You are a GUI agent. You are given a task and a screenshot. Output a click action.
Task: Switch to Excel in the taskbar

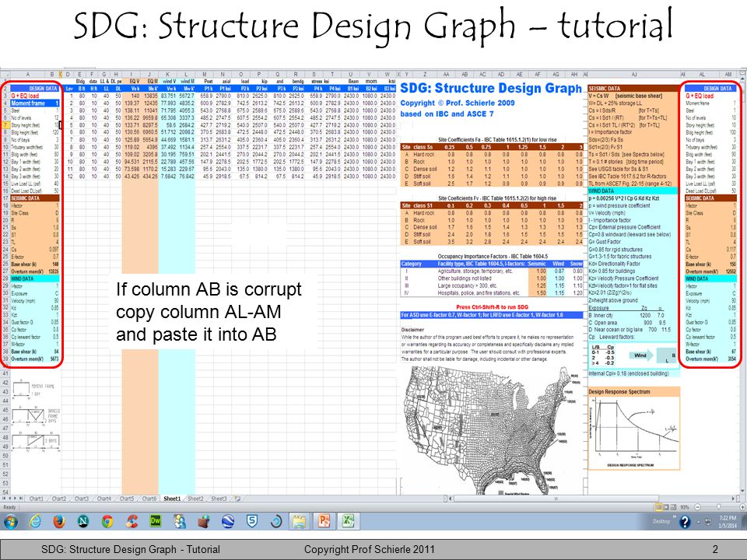[349, 521]
